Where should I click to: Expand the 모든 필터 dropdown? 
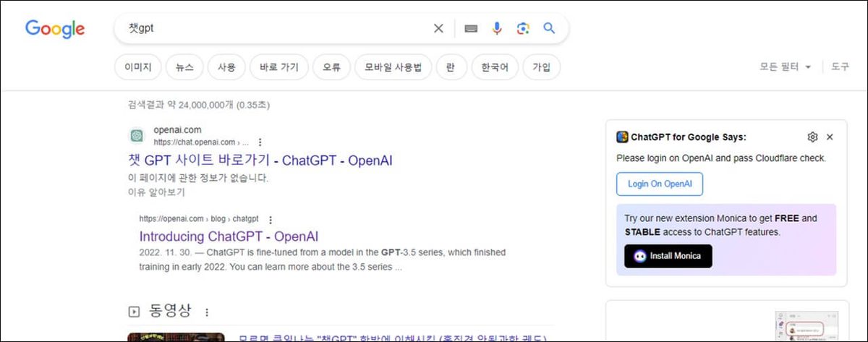(786, 67)
